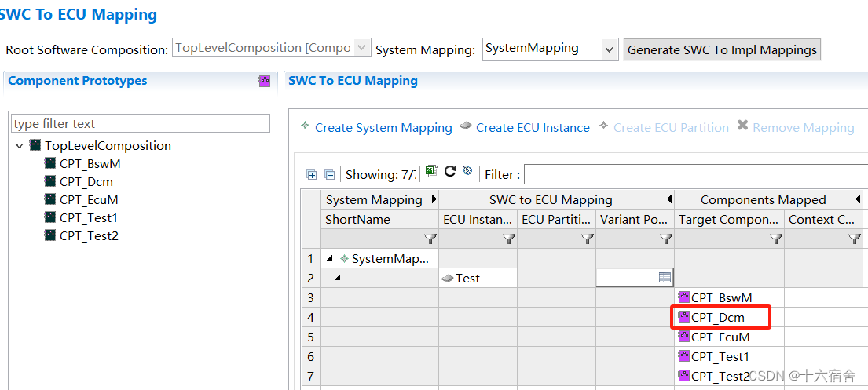Screen dimensions: 868x390
Task: Click the Target Compon... column header
Action: point(730,220)
